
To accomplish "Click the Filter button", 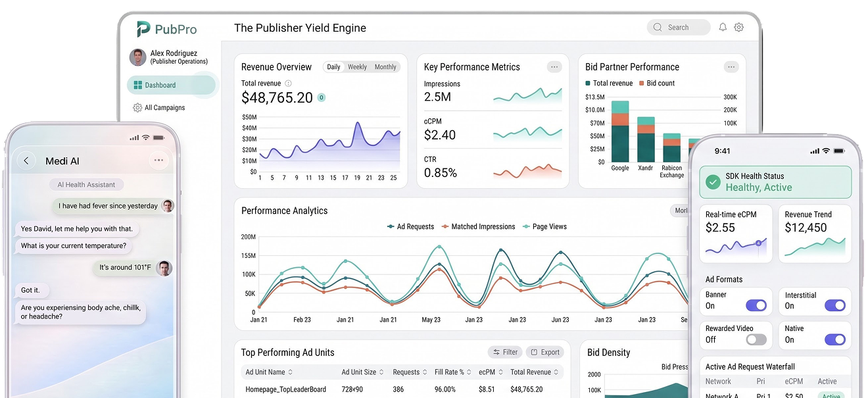I will click(505, 352).
